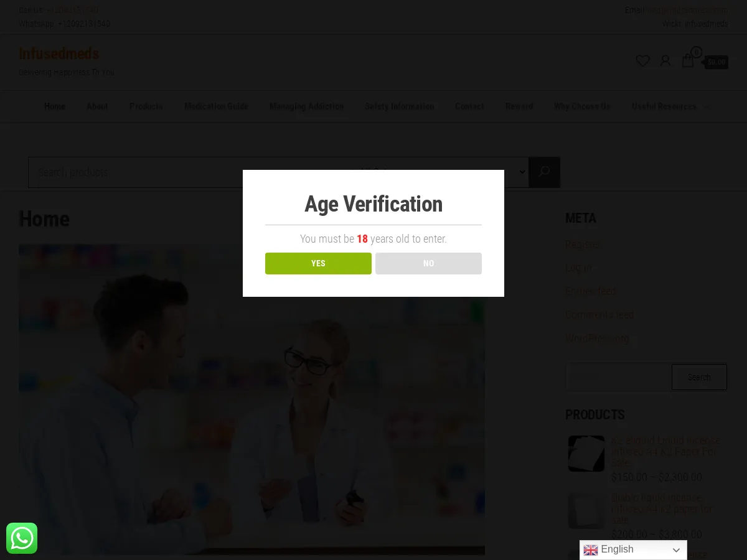
Task: Open the shopping bag cart icon
Action: 688,61
